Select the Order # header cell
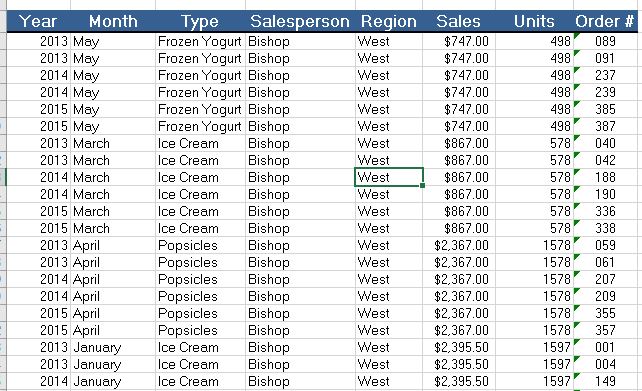642x391 pixels. pyautogui.click(x=605, y=21)
